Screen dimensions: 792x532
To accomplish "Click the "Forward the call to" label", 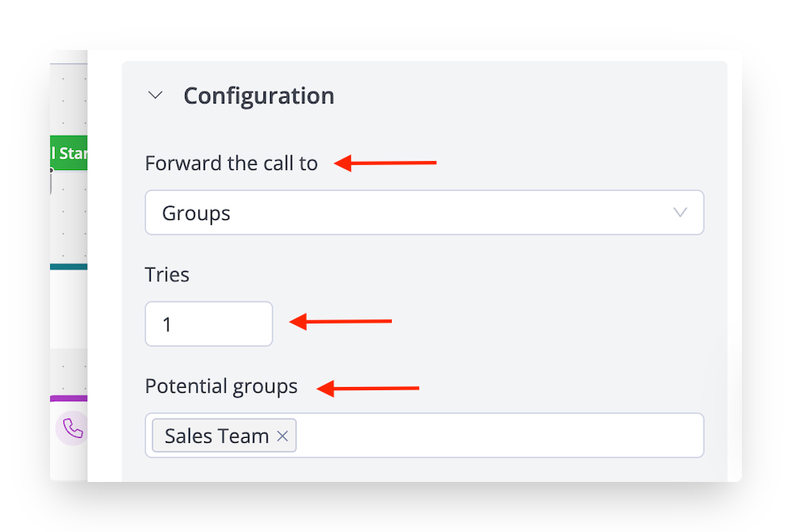I will (x=231, y=163).
